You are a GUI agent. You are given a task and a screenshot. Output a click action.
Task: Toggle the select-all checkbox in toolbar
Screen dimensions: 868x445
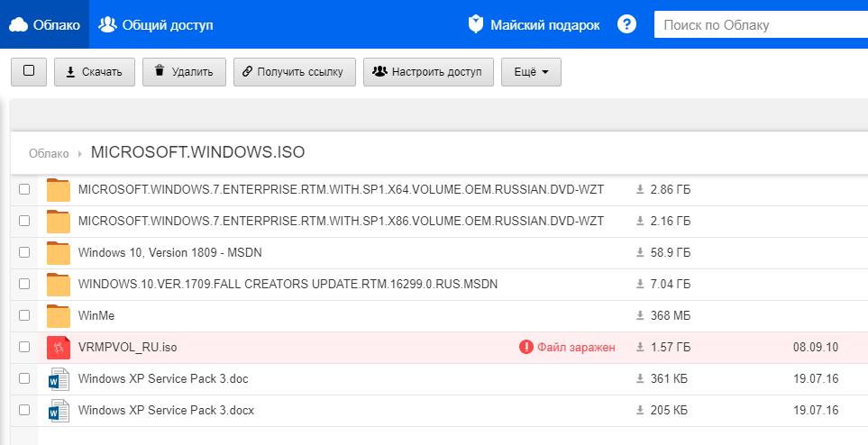coord(29,71)
